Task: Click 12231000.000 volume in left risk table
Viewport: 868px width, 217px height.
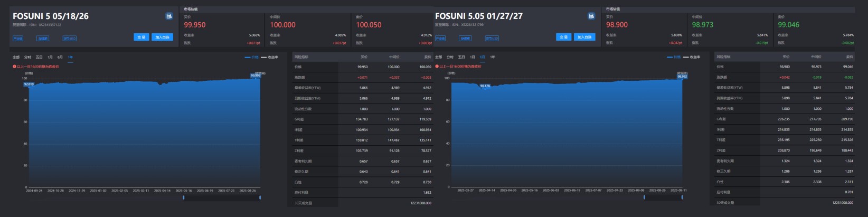Action: click(421, 203)
